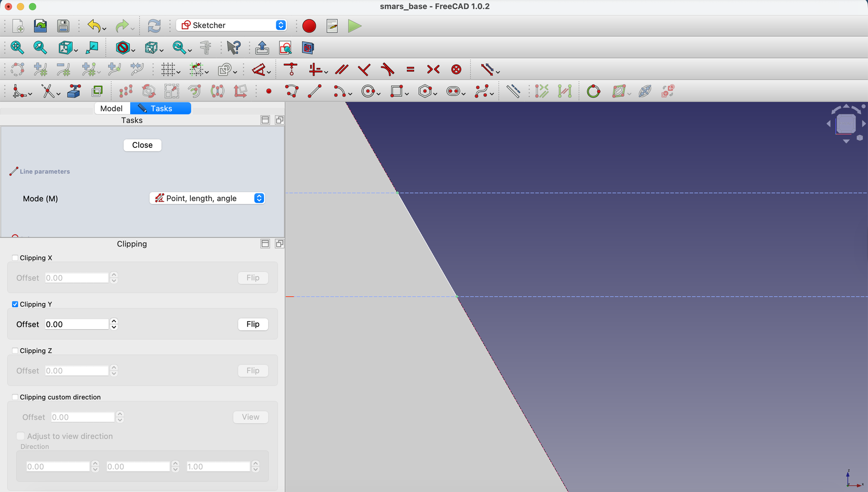Click the green Execute macro play icon
Viewport: 868px width, 492px height.
(355, 26)
